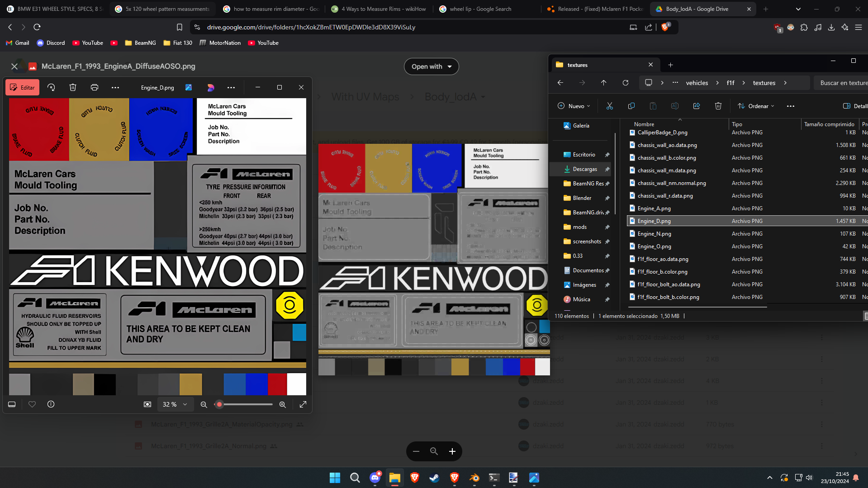The width and height of the screenshot is (868, 488).
Task: Delete the image with trash icon in Photos
Action: [x=73, y=88]
